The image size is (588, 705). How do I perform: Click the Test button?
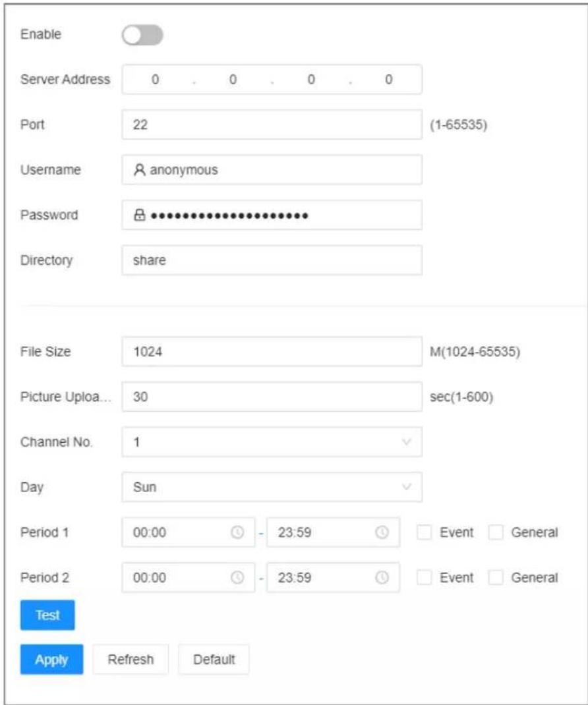tap(47, 615)
